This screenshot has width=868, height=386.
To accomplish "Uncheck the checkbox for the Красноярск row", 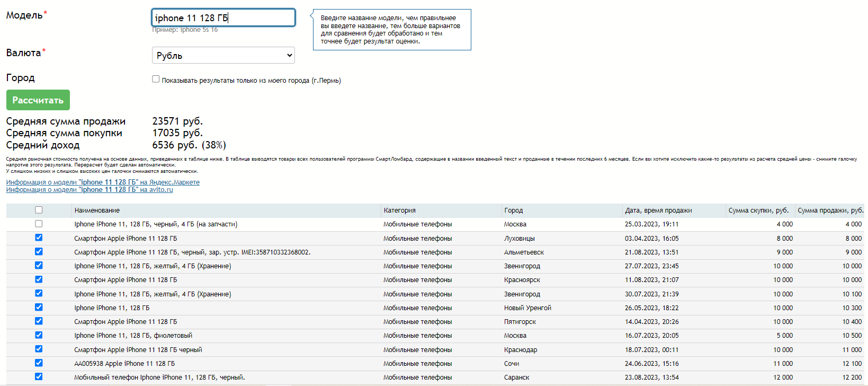I will (x=39, y=279).
